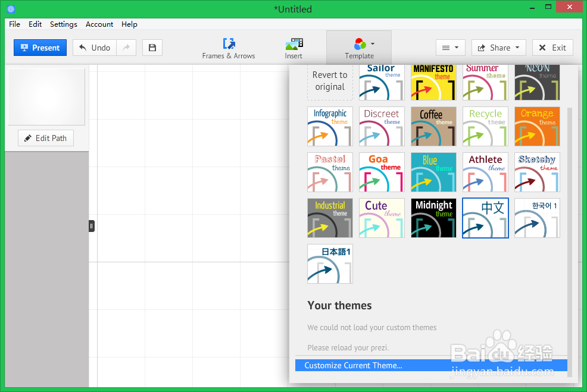Open the Settings menu
Viewport: 587px width, 392px height.
[x=64, y=24]
